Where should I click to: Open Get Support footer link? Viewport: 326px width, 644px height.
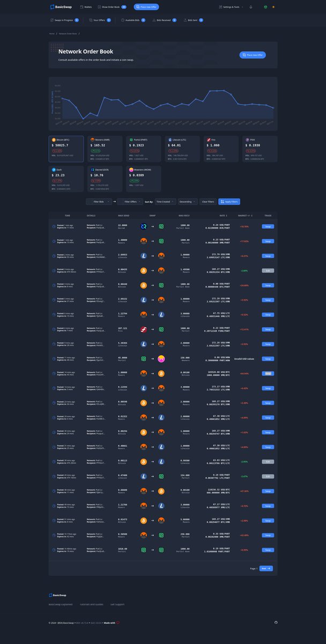click(x=117, y=604)
